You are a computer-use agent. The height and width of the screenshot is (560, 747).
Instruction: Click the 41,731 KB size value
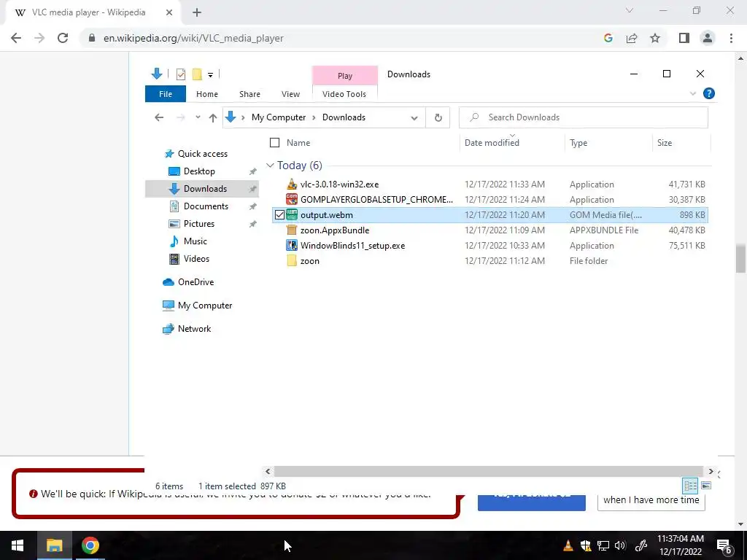(686, 184)
